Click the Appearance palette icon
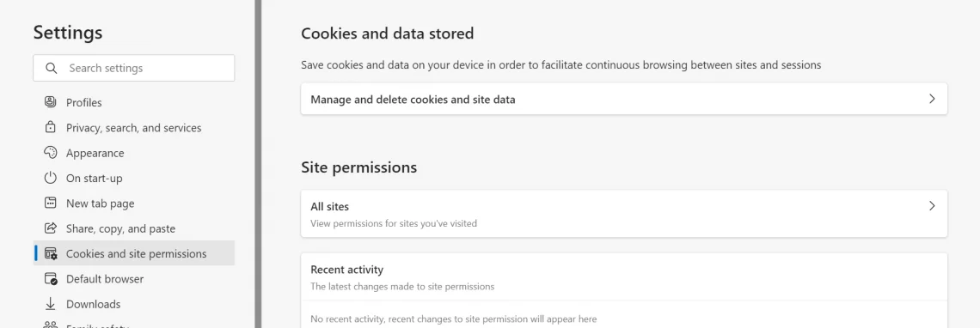The image size is (980, 328). pyautogui.click(x=51, y=153)
